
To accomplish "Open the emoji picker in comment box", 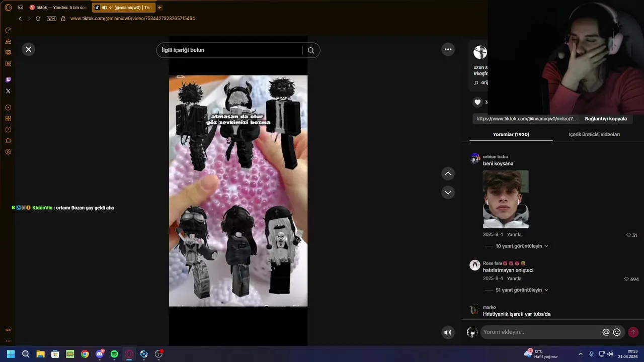I will pyautogui.click(x=617, y=332).
